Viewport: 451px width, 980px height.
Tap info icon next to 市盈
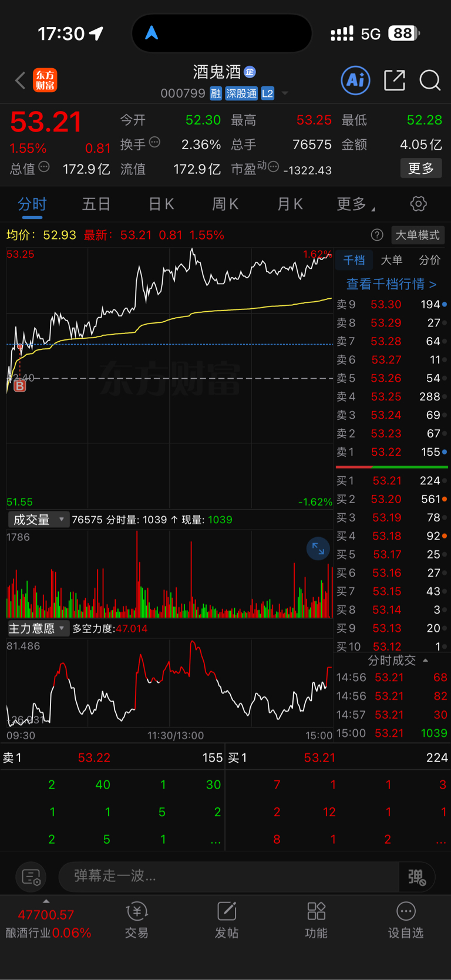273,167
